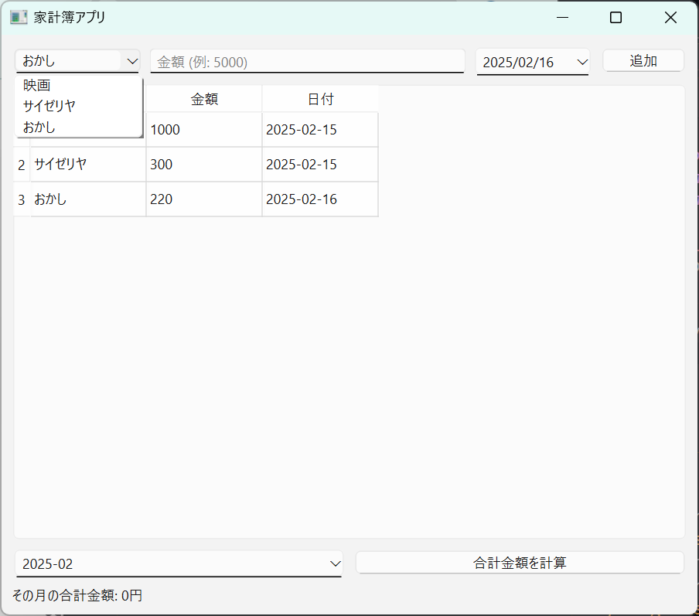This screenshot has height=616, width=699.
Task: Expand the 2025-02 month selector
Action: click(x=335, y=563)
